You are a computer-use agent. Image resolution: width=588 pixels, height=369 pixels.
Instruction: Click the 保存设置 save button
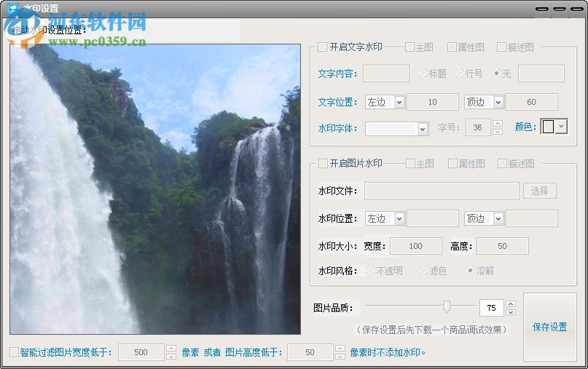point(550,327)
